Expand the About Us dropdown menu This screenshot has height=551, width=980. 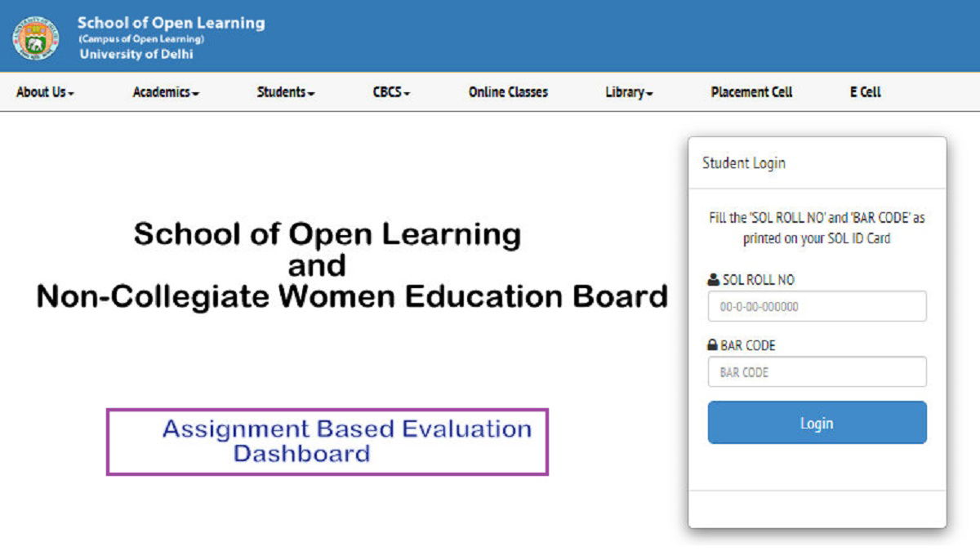[43, 92]
